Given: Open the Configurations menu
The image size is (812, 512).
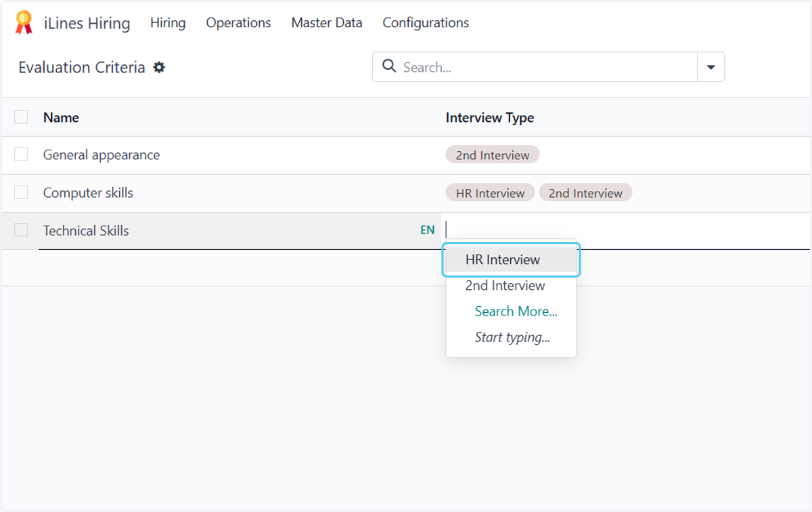Looking at the screenshot, I should tap(426, 22).
